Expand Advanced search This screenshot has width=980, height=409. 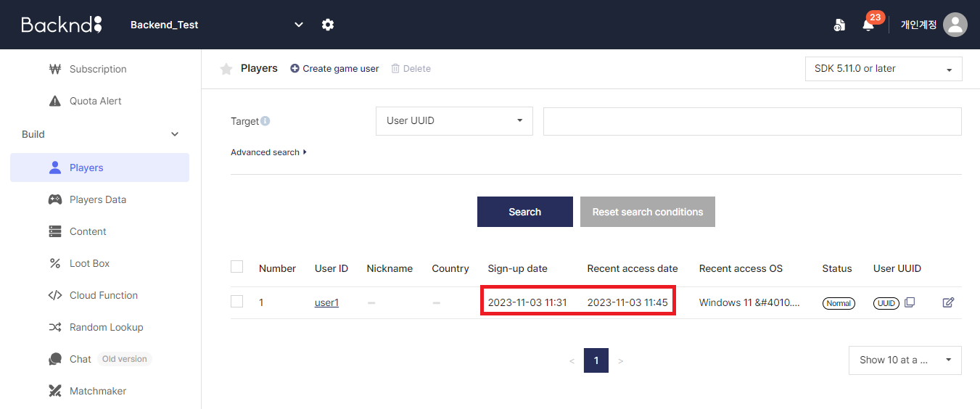268,152
